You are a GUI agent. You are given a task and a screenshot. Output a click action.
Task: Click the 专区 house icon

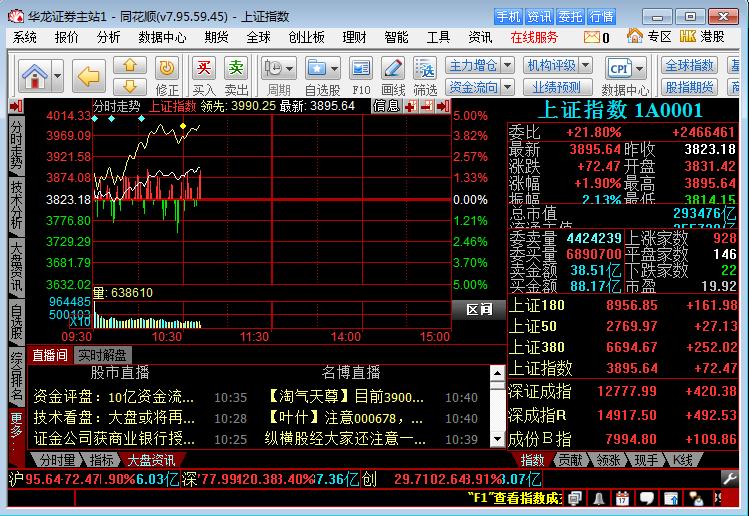click(635, 36)
